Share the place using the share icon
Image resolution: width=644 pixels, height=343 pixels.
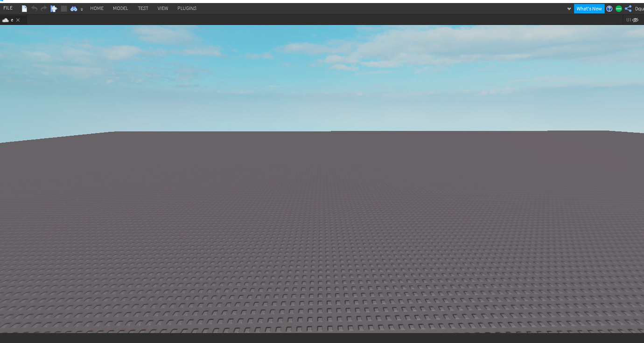(x=627, y=8)
